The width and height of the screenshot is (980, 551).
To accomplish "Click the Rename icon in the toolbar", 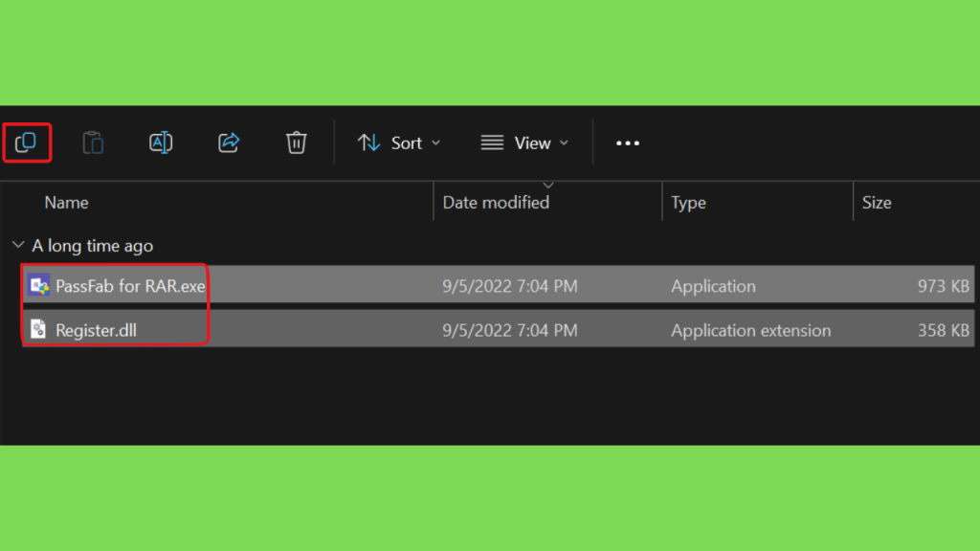I will [x=161, y=143].
